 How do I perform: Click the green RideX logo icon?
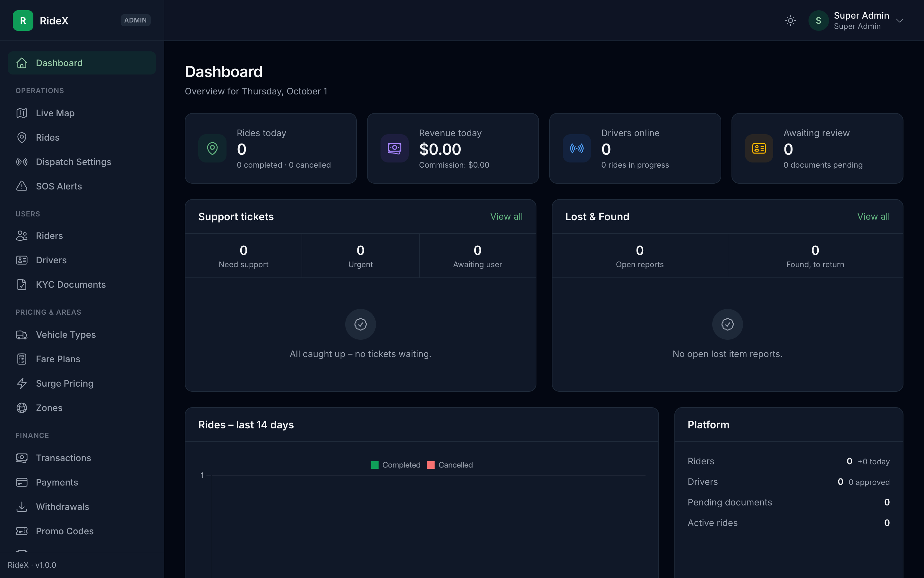tap(23, 20)
